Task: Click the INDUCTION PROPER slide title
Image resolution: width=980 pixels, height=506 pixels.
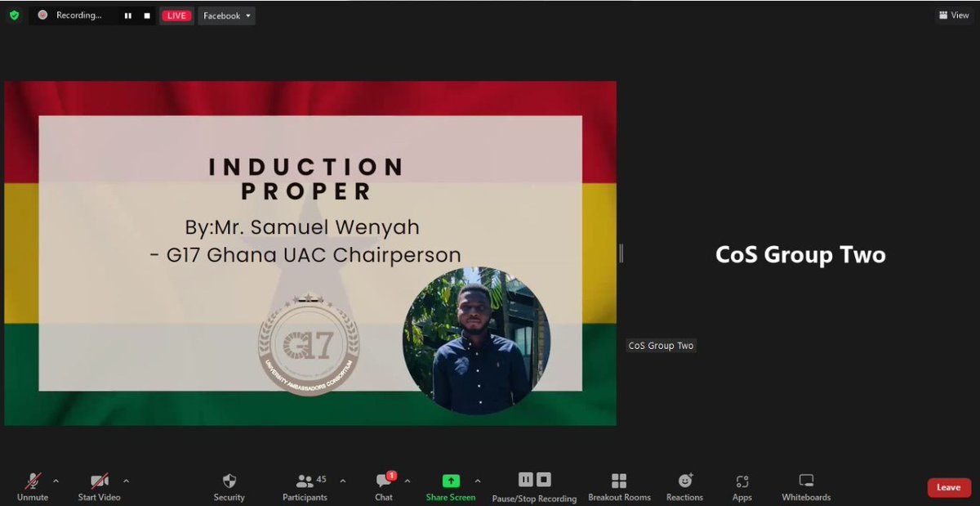Action: (306, 179)
